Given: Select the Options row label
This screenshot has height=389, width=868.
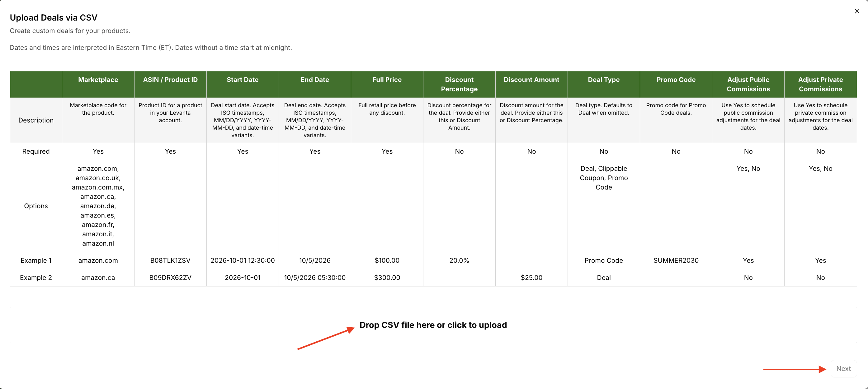Looking at the screenshot, I should pyautogui.click(x=36, y=206).
